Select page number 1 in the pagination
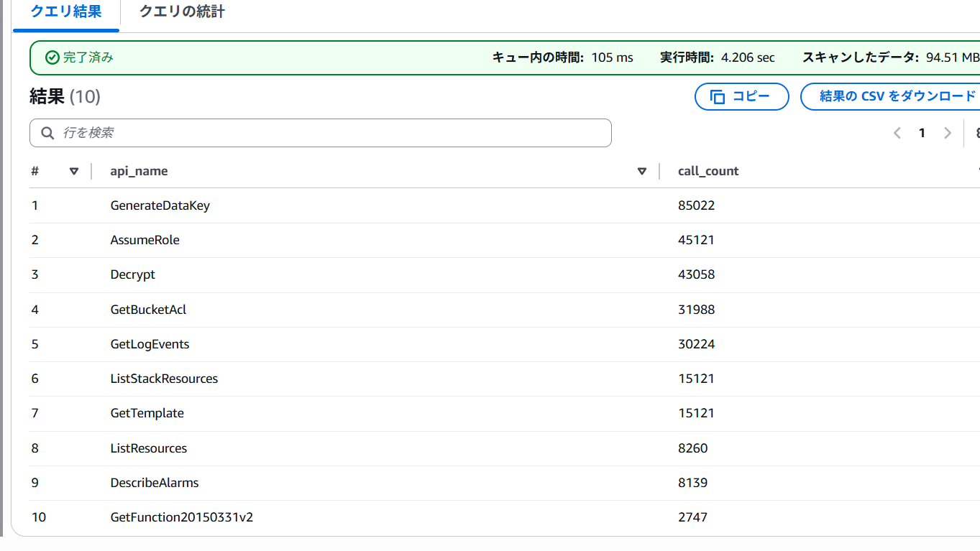The width and height of the screenshot is (980, 551). tap(922, 133)
